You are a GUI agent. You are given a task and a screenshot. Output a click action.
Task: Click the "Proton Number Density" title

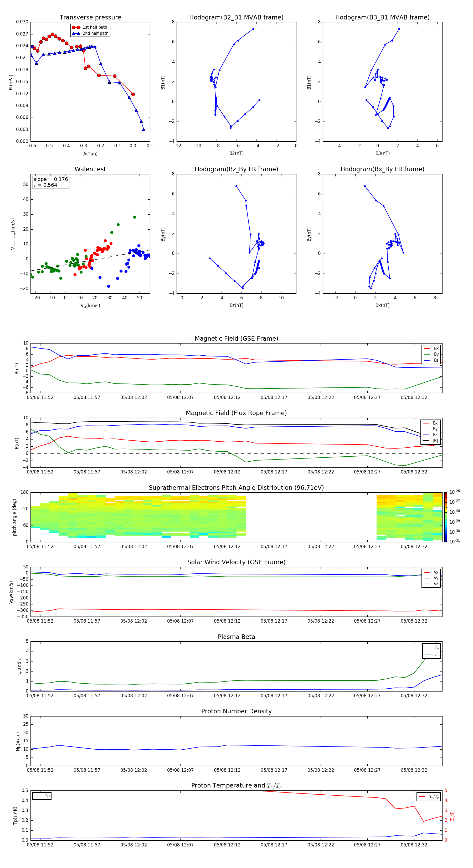[236, 711]
